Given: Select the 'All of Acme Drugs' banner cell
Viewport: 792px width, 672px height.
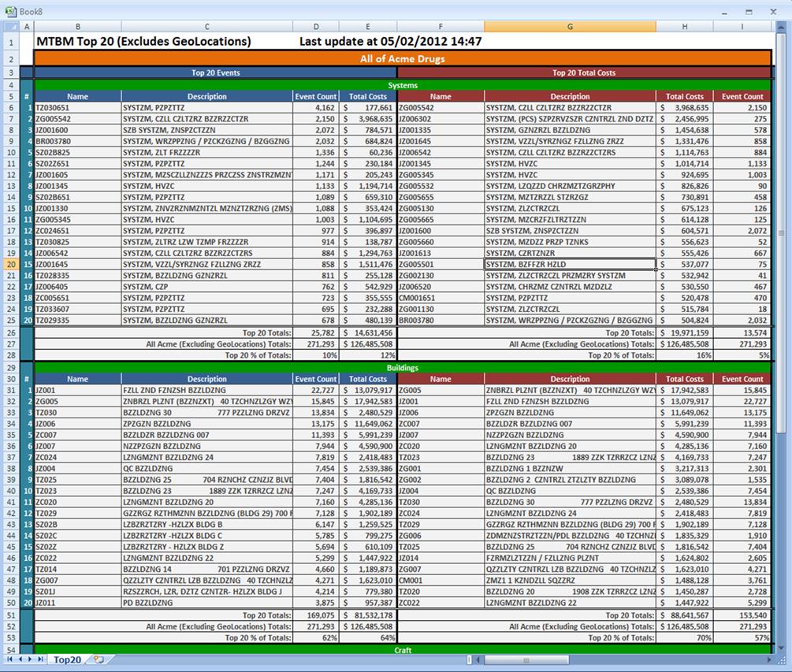Looking at the screenshot, I should pyautogui.click(x=403, y=58).
